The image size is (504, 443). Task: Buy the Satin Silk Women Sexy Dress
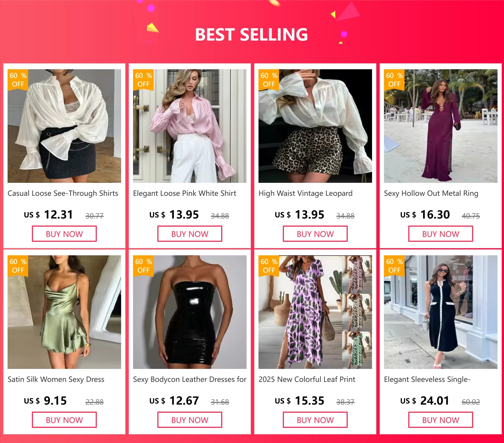[x=64, y=420]
